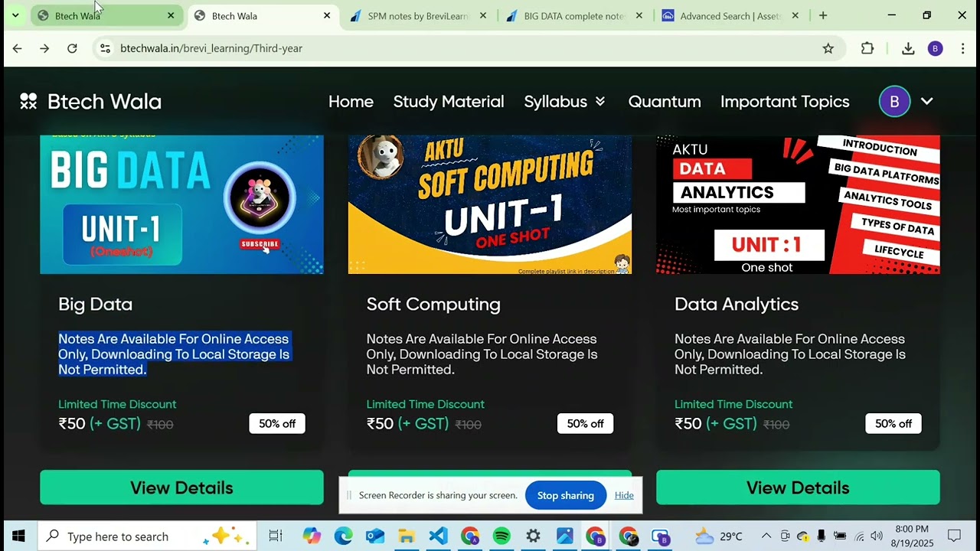980x551 pixels.
Task: Open tab search dropdown arrow
Action: (15, 15)
